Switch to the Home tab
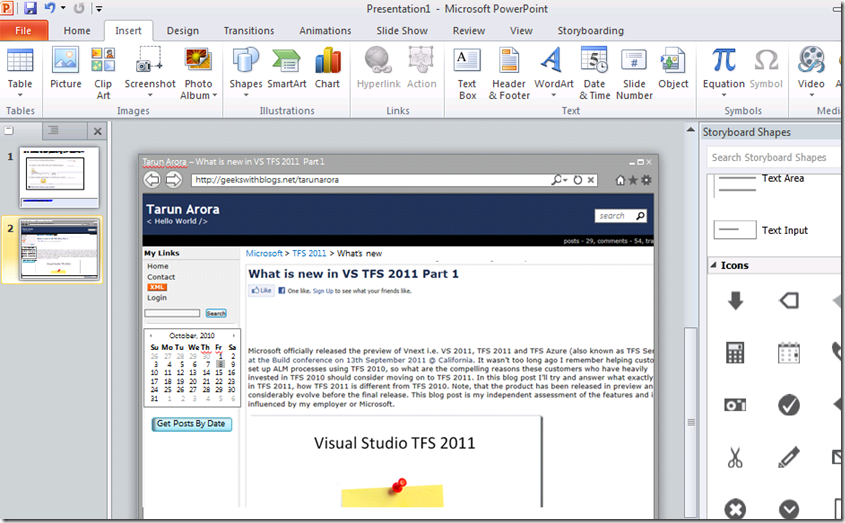Image resolution: width=845 pixels, height=523 pixels. 77,31
